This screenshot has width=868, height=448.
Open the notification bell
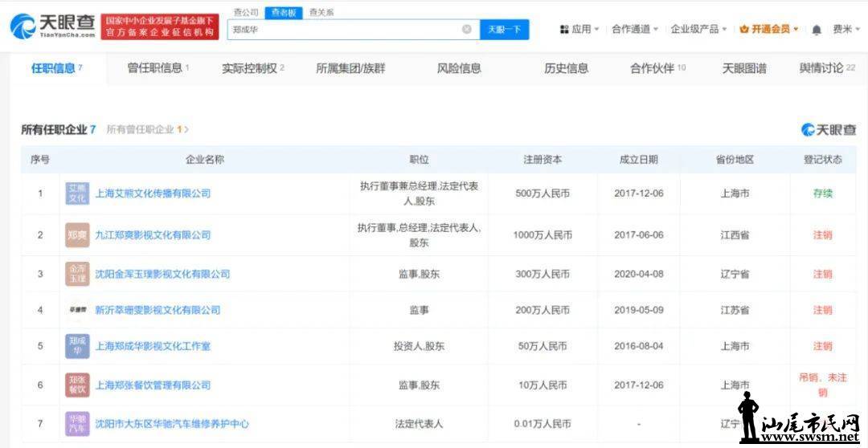[x=816, y=30]
